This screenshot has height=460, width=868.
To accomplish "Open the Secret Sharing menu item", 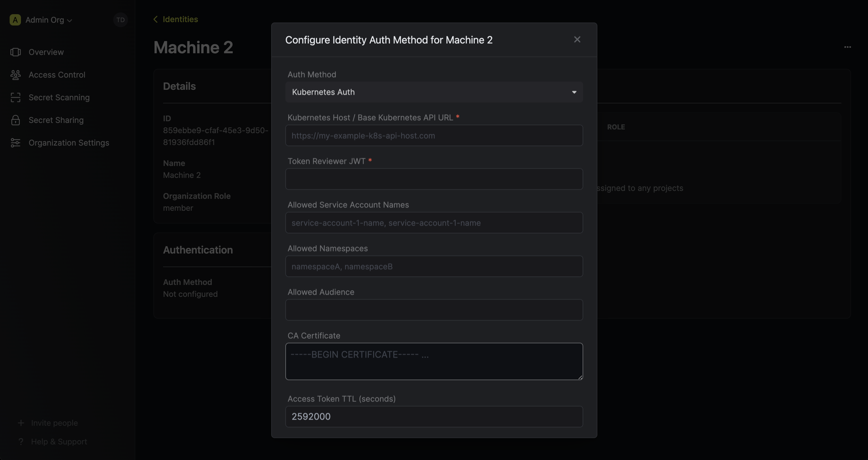I will [x=56, y=120].
